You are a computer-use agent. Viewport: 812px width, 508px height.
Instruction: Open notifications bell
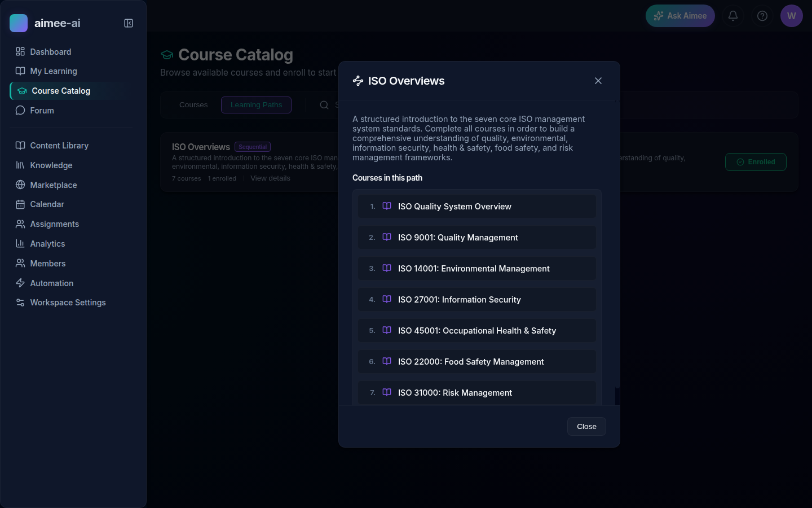[733, 16]
